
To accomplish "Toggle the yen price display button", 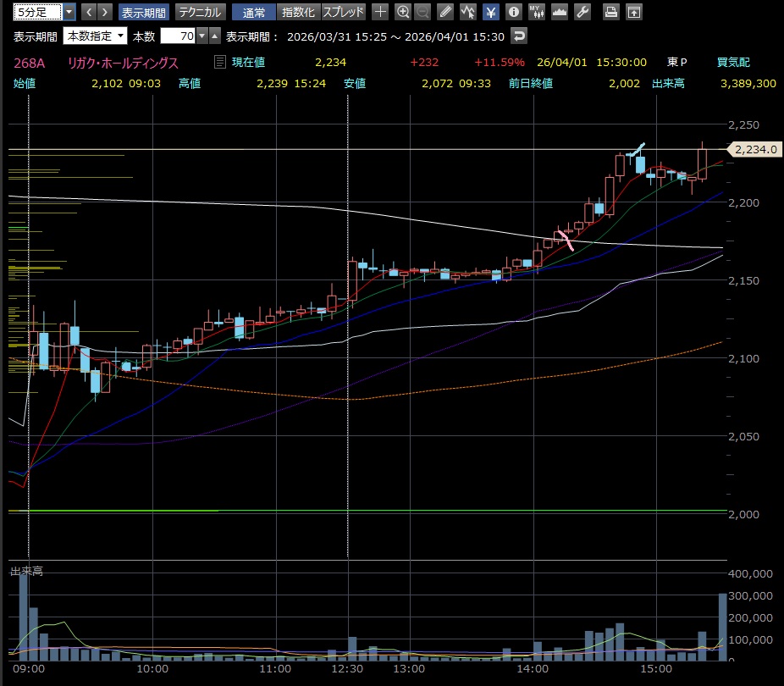I will tap(491, 12).
